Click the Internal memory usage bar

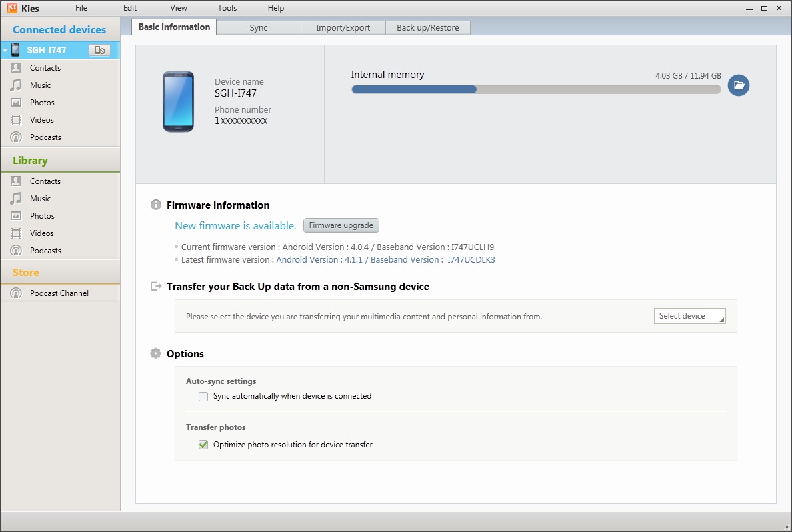[535, 89]
